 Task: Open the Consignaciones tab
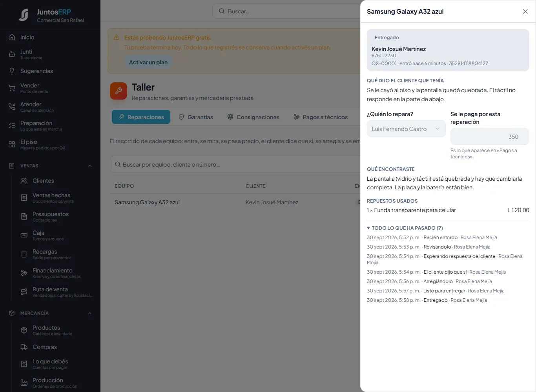coord(253,117)
